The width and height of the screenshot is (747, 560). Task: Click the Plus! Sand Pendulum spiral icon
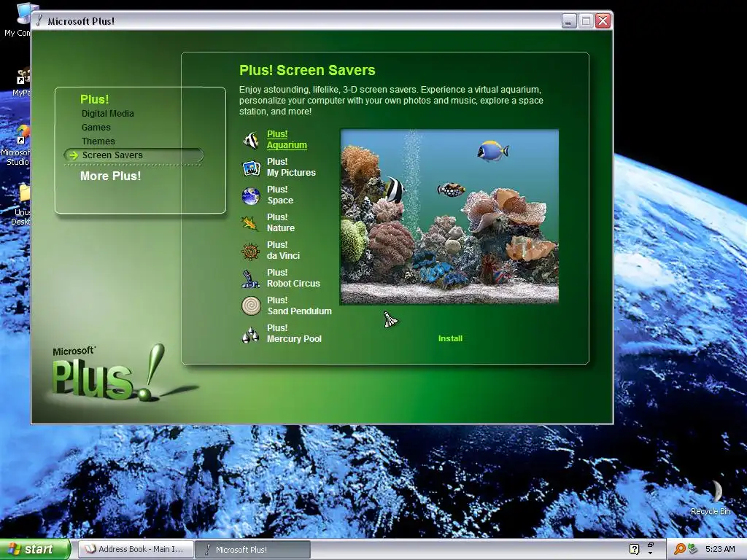(251, 306)
